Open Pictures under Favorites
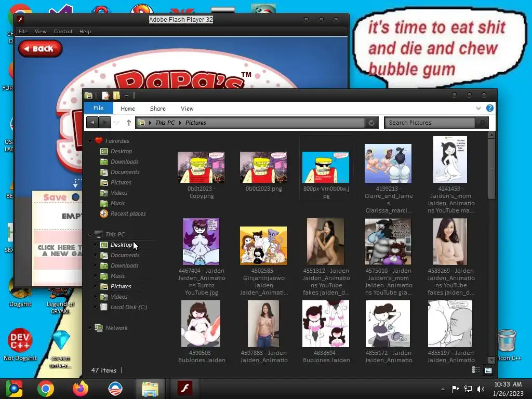The image size is (532, 399). [121, 182]
